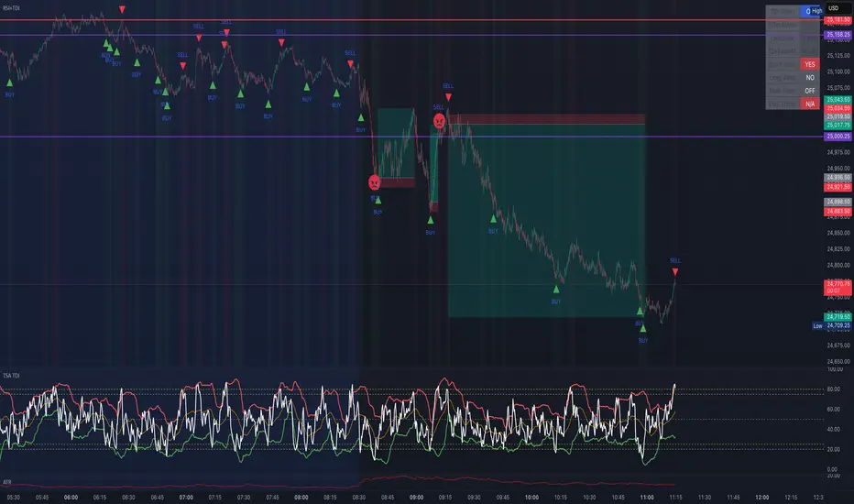Click the current price label 24,770.75
This screenshot has height=504, width=854.
(x=837, y=285)
